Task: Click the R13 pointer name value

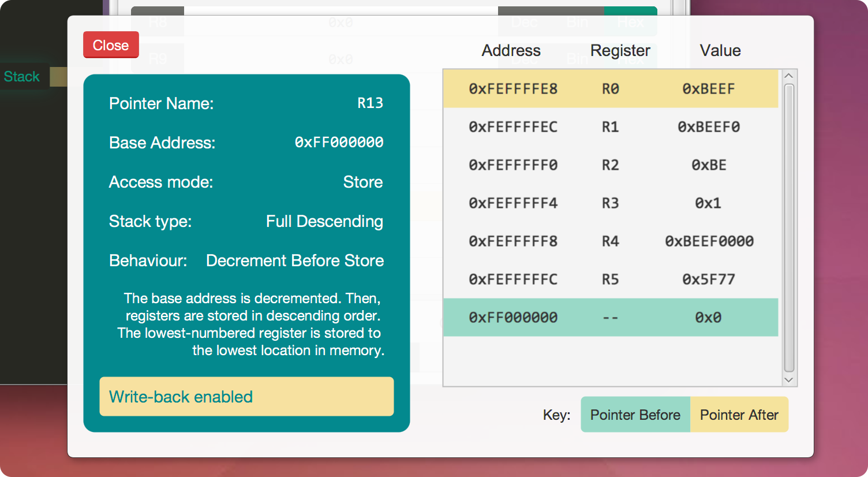Action: 371,103
